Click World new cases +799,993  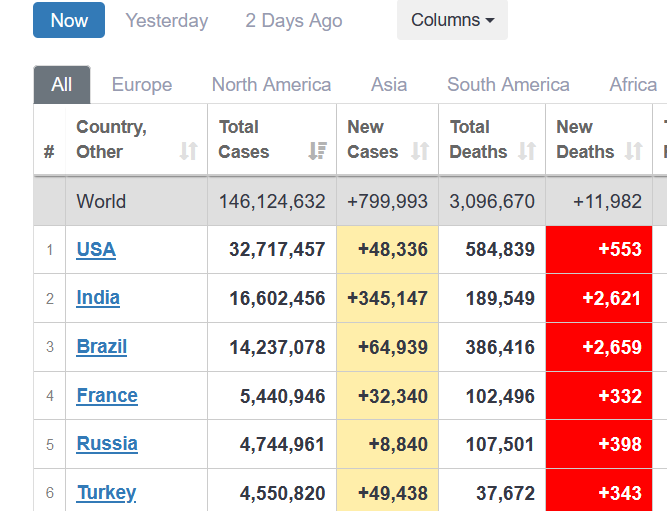[387, 201]
